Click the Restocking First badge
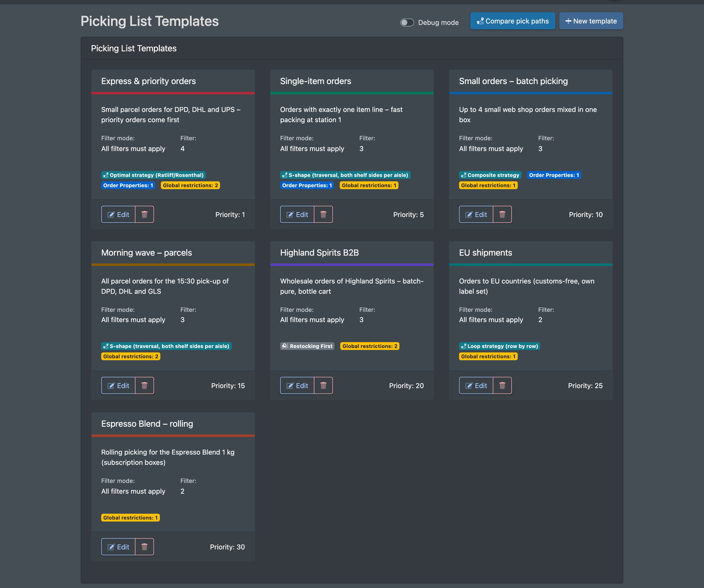704x588 pixels. point(307,346)
